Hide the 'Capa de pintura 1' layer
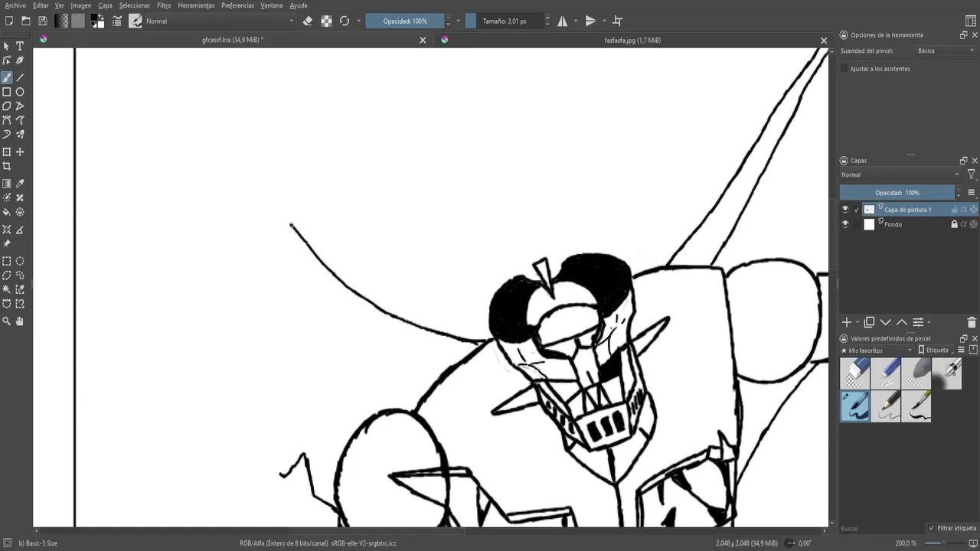This screenshot has height=551, width=980. pos(845,210)
